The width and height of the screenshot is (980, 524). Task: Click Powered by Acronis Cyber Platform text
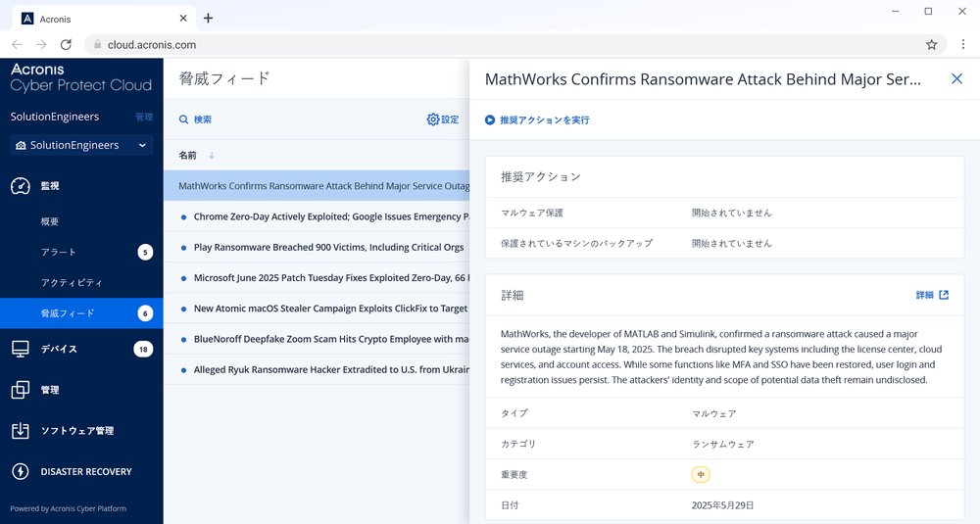[x=69, y=508]
